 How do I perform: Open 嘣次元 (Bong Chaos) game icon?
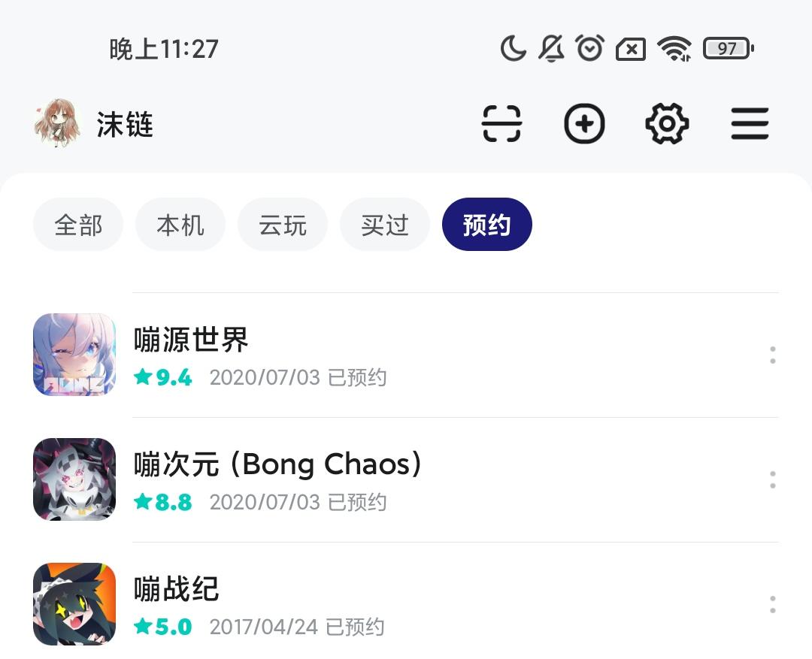(x=74, y=479)
